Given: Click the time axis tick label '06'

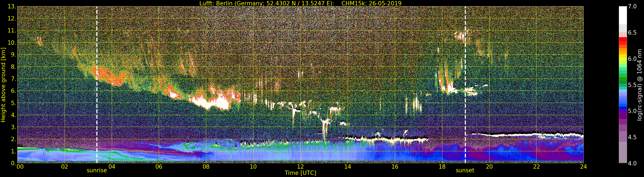Looking at the screenshot, I should (159, 167).
